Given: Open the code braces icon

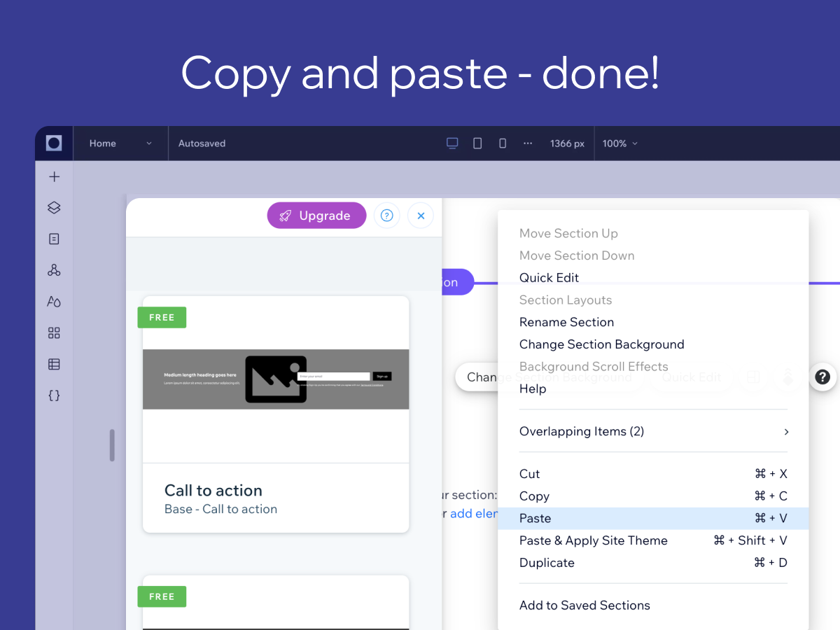Looking at the screenshot, I should 54,395.
